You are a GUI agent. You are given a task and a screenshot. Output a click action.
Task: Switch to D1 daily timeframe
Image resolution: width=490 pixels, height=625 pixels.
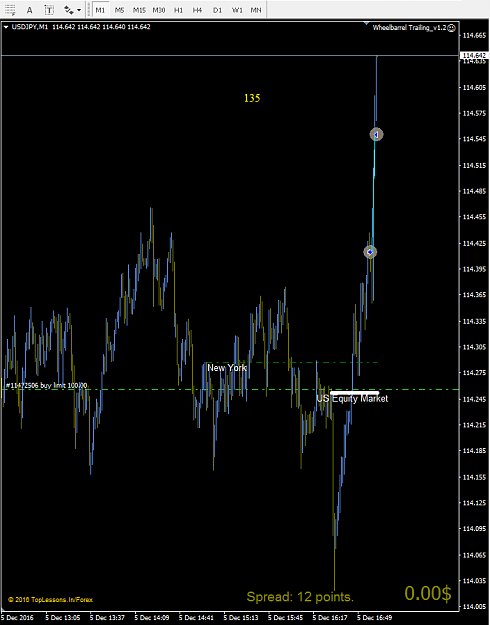click(x=217, y=10)
